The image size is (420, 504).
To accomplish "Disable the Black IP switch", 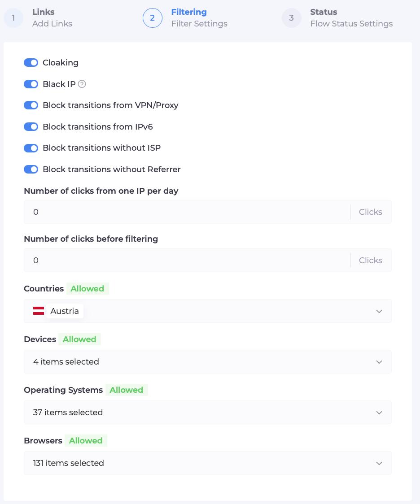I will pos(31,84).
